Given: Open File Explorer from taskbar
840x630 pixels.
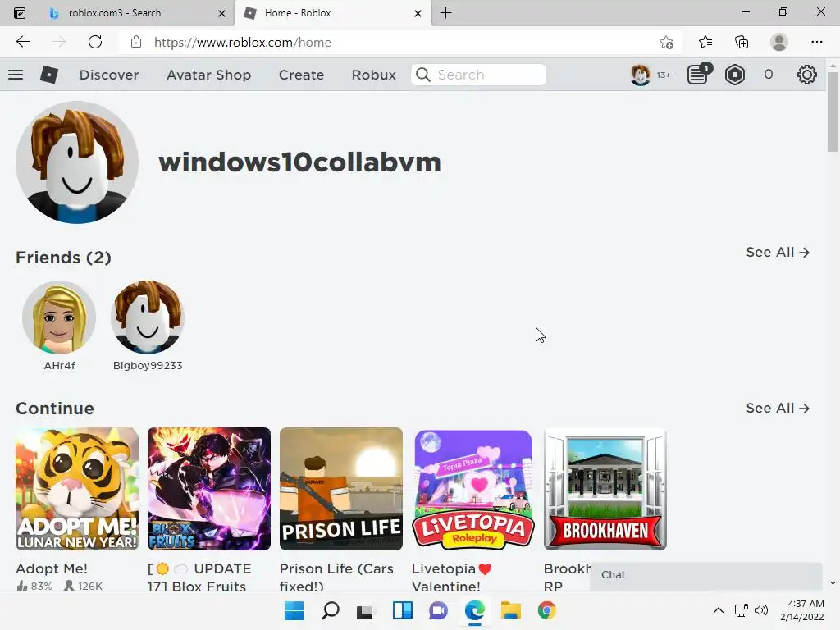Looking at the screenshot, I should 510,610.
